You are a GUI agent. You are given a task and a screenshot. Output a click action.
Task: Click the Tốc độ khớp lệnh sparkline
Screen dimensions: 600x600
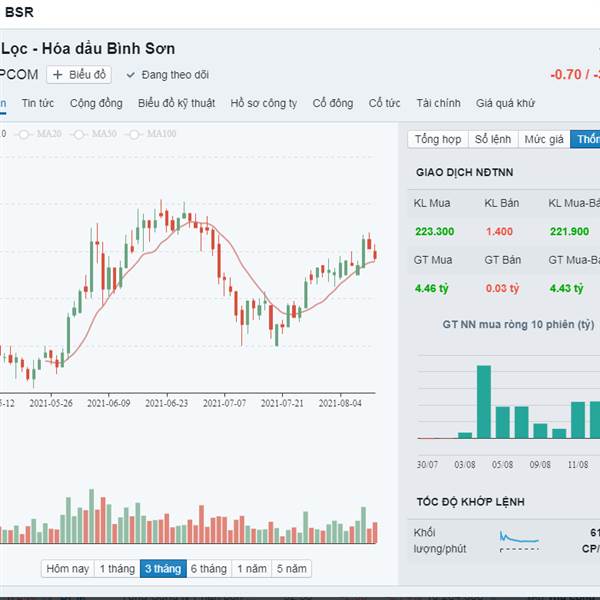pos(519,540)
